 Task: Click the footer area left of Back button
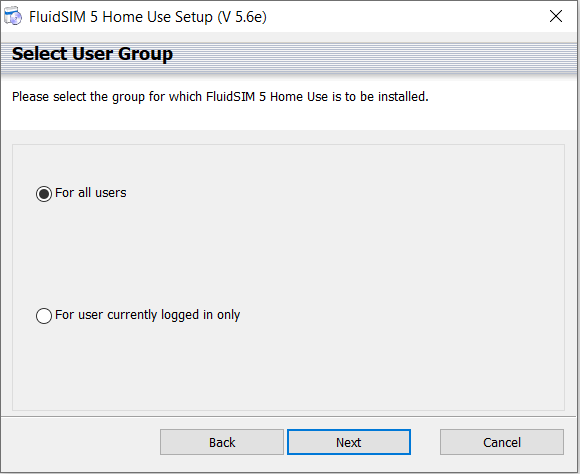point(81,442)
